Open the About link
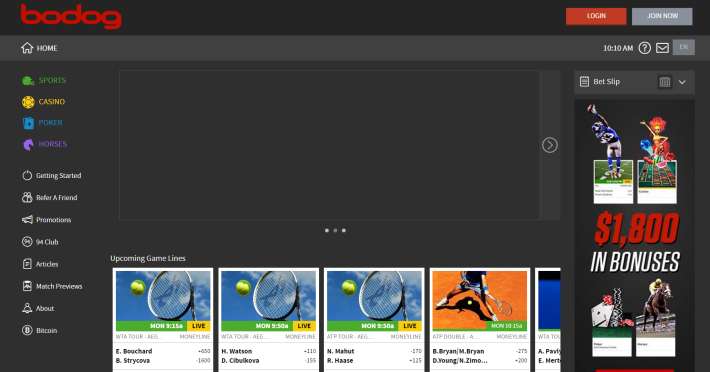The height and width of the screenshot is (372, 710). pyautogui.click(x=45, y=309)
